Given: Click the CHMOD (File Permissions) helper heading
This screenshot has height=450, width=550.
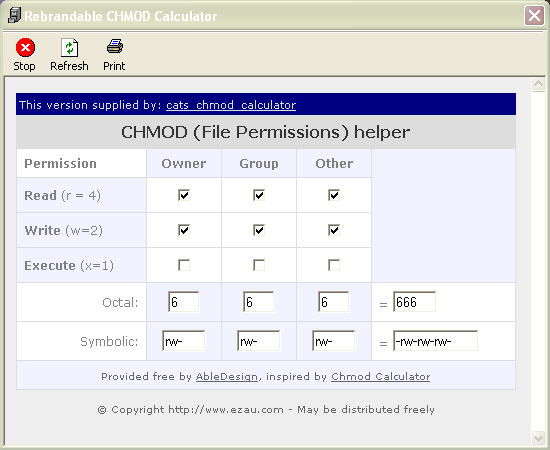Looking at the screenshot, I should [x=266, y=132].
